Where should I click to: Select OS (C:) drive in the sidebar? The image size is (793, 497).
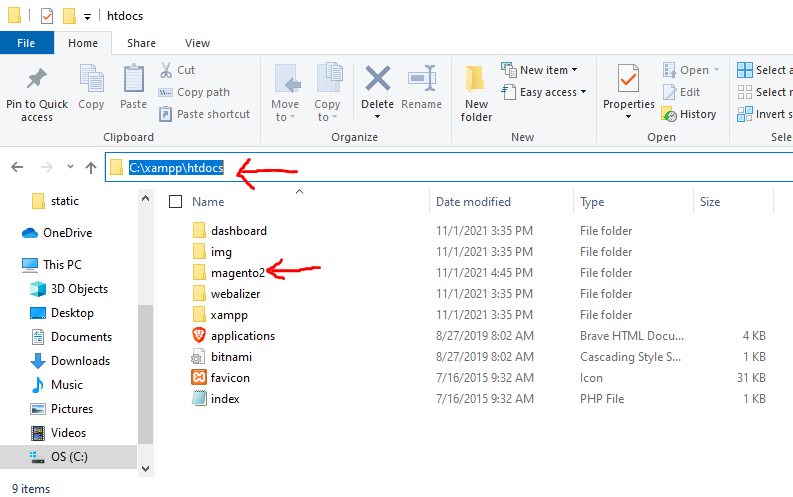[68, 457]
